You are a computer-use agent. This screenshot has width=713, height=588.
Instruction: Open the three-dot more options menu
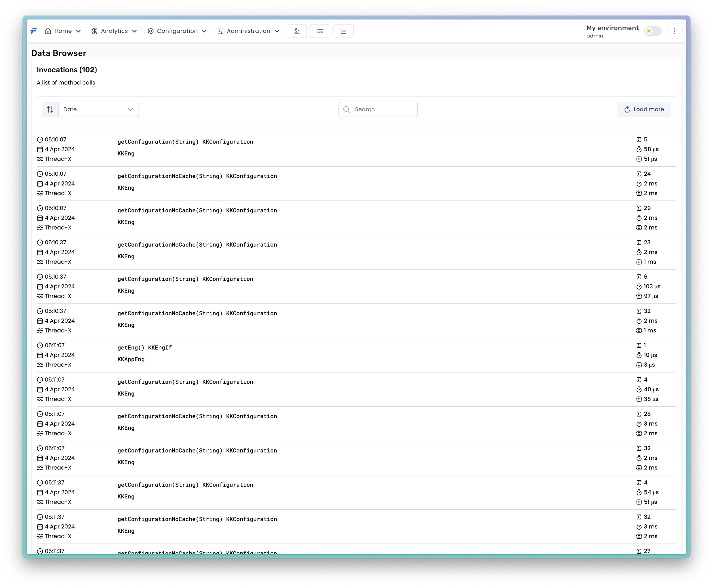(674, 31)
